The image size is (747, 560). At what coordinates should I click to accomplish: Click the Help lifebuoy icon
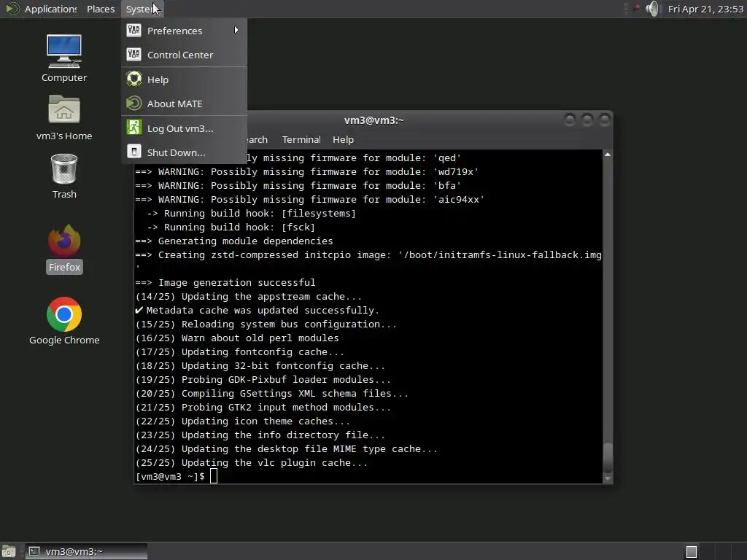[x=134, y=79]
